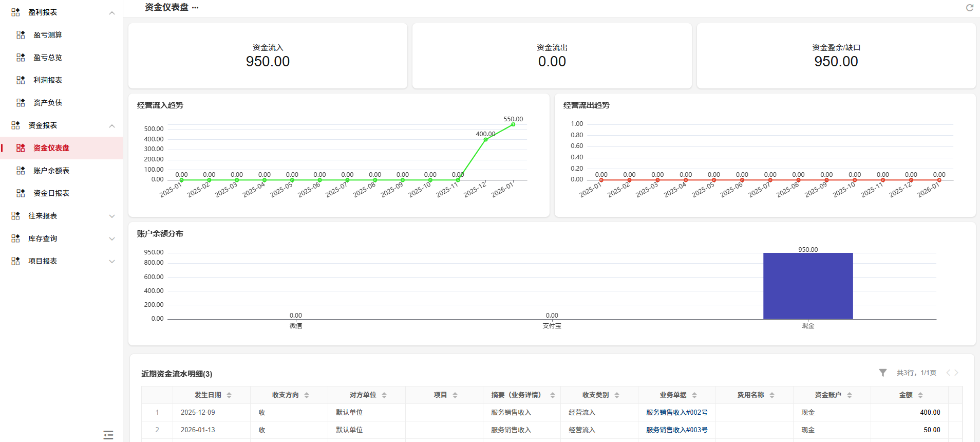This screenshot has height=442, width=980.
Task: Click the blue 现金 bar in 账户余额分布
Action: tap(808, 286)
